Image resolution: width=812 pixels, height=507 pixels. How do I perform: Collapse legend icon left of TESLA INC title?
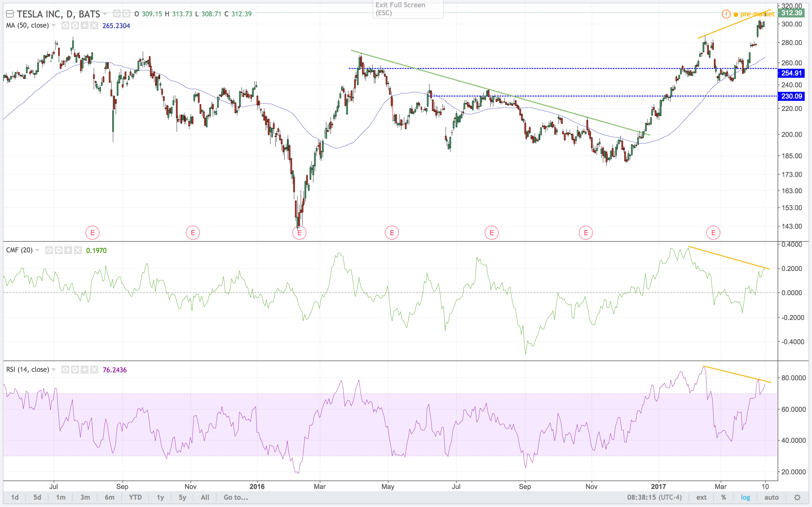tap(10, 14)
